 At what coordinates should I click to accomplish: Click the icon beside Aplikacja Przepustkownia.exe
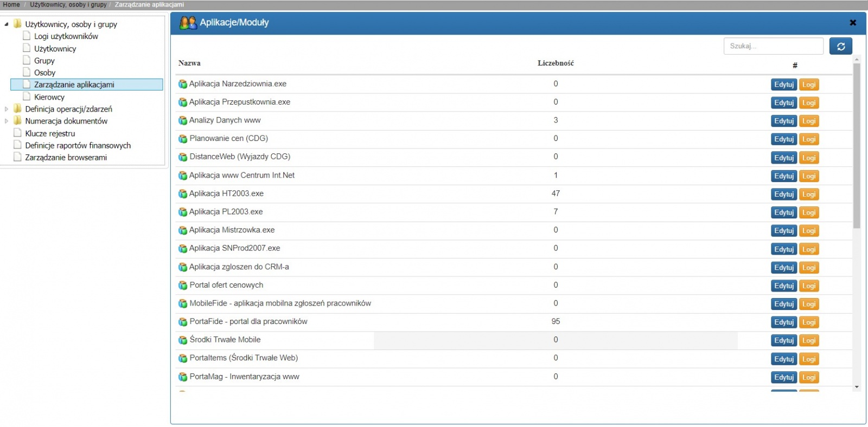click(x=183, y=102)
